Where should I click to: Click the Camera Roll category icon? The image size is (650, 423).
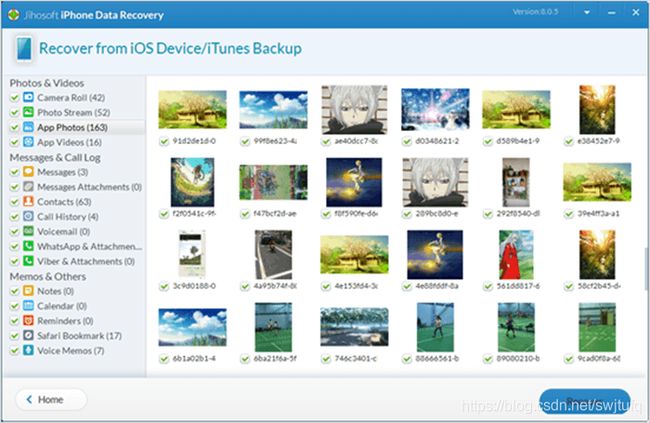coord(28,97)
